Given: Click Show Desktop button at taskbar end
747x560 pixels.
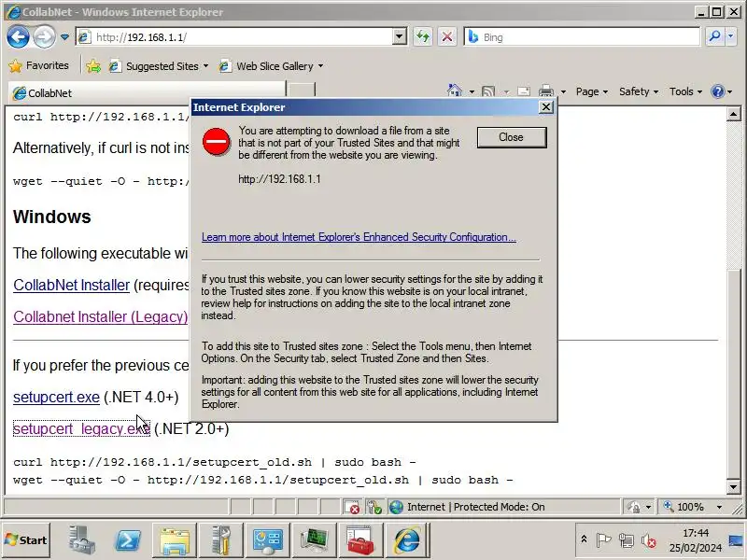Looking at the screenshot, I should [737, 540].
